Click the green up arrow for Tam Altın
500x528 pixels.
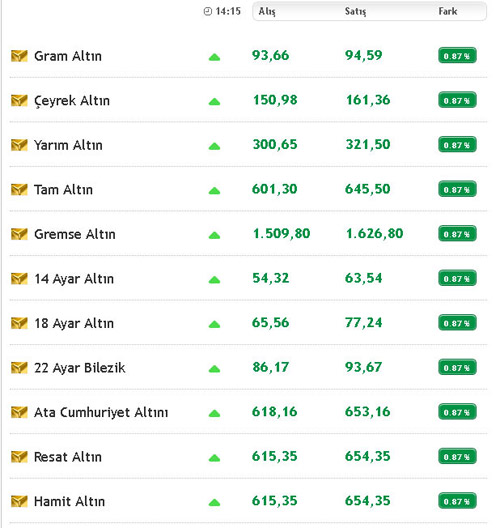tap(214, 191)
